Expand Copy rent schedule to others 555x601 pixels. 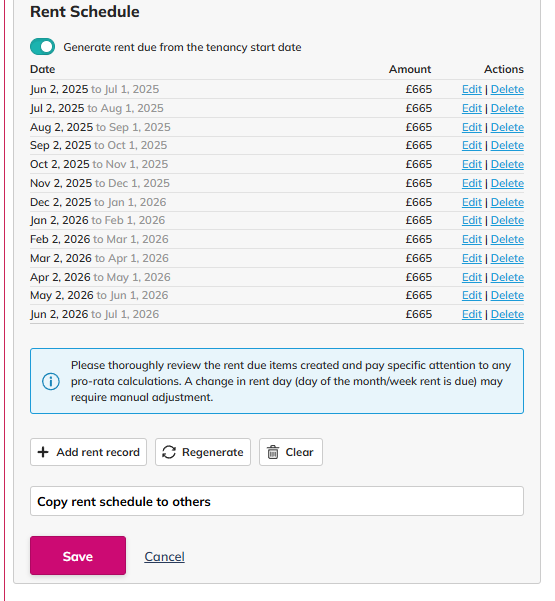tap(277, 501)
